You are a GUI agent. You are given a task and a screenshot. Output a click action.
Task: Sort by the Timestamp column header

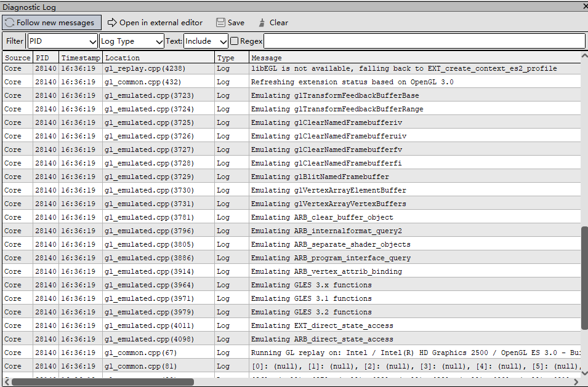tap(81, 58)
